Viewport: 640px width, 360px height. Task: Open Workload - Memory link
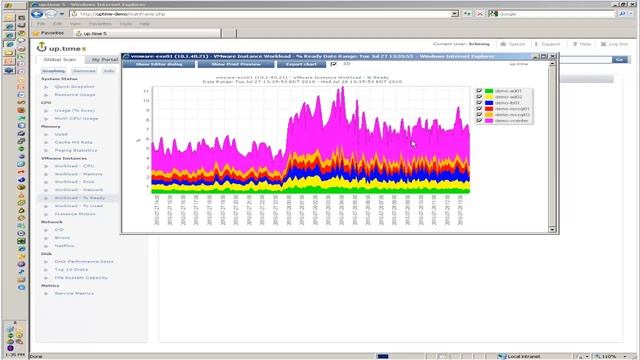[x=79, y=174]
